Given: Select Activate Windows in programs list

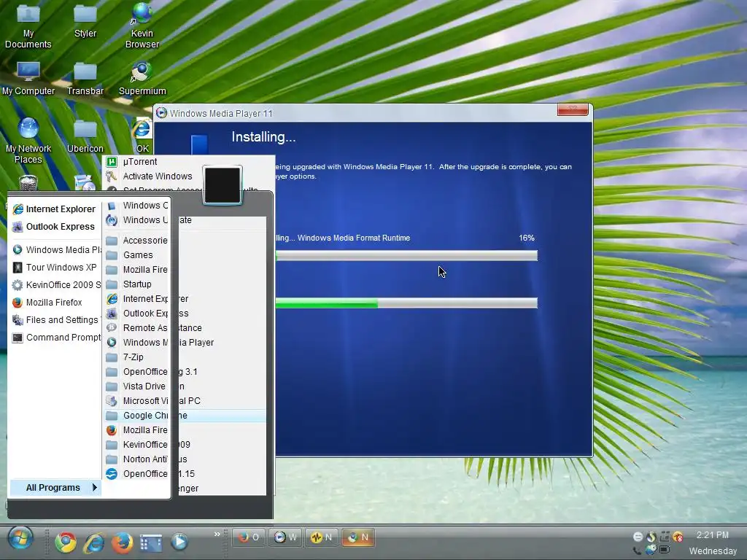Looking at the screenshot, I should (152, 176).
